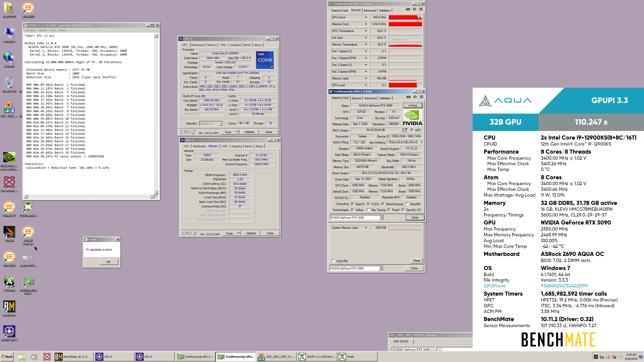Toggle the UEFI checkbox in GPU-Z
The image size is (644, 362).
pyautogui.click(x=412, y=130)
